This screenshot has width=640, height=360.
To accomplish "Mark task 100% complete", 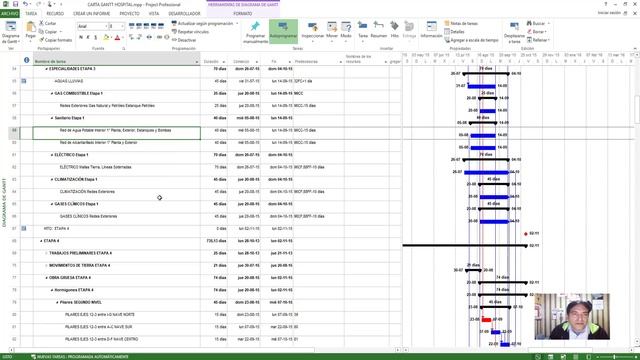I will coord(161,26).
